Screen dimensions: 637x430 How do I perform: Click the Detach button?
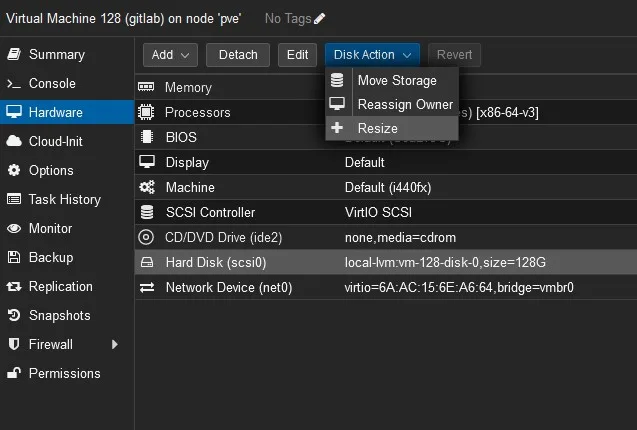pyautogui.click(x=238, y=55)
